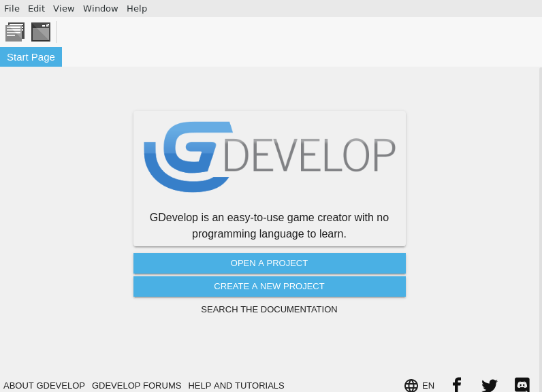Click Search the Documentation
Viewport: 542px width, 392px height.
tap(269, 310)
